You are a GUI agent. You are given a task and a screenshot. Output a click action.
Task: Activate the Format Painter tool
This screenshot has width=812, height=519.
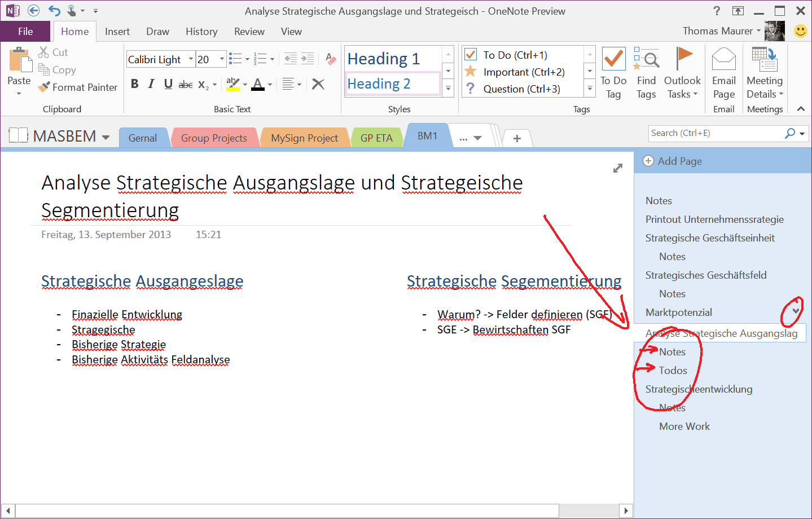(78, 87)
